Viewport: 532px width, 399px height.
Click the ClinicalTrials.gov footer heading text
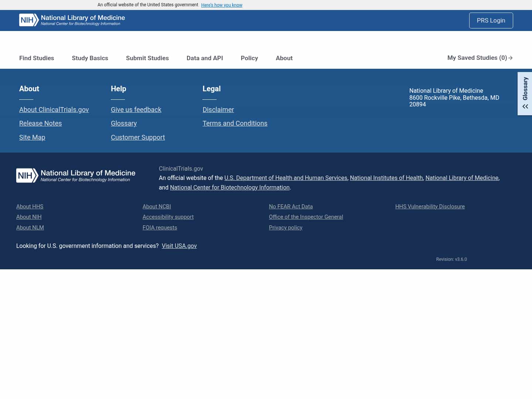pos(181,168)
